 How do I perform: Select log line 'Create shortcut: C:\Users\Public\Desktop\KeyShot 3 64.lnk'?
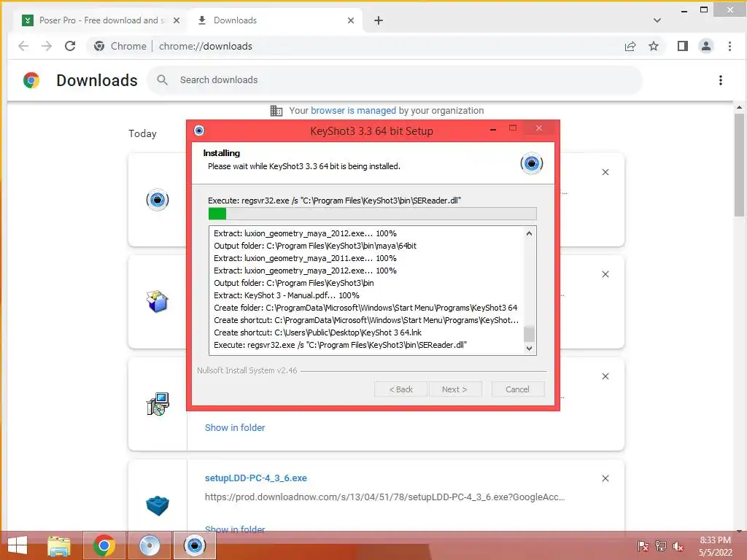318,332
